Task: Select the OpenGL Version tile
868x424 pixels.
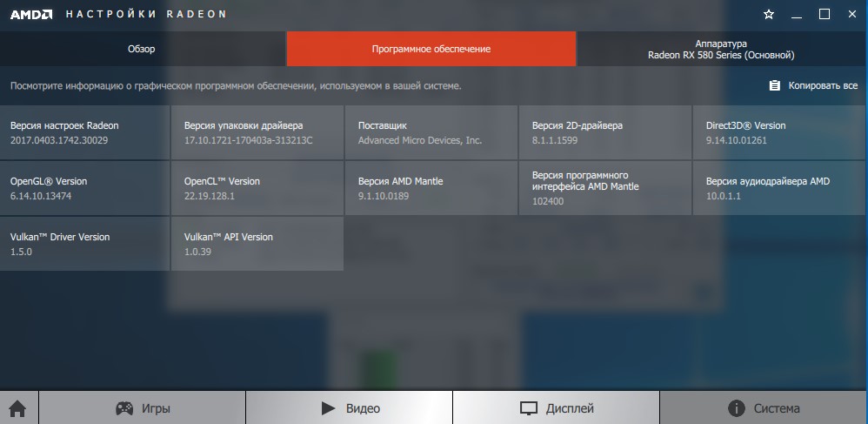Action: click(x=84, y=188)
